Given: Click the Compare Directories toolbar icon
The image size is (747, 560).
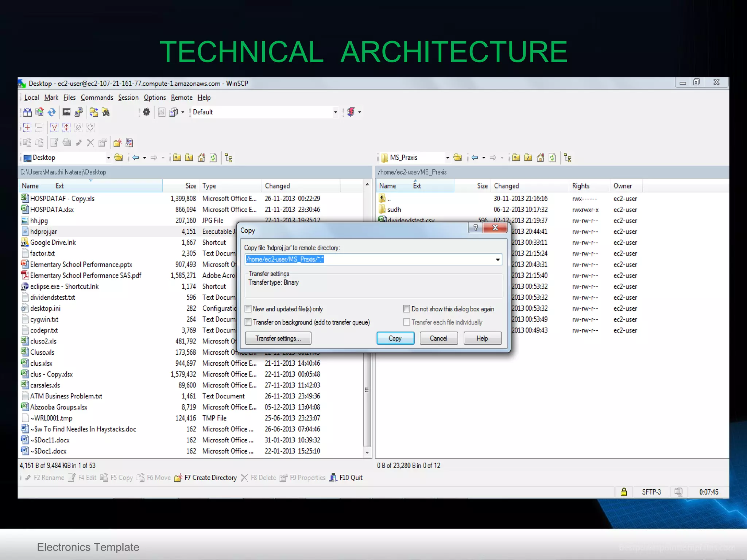Looking at the screenshot, I should [27, 112].
